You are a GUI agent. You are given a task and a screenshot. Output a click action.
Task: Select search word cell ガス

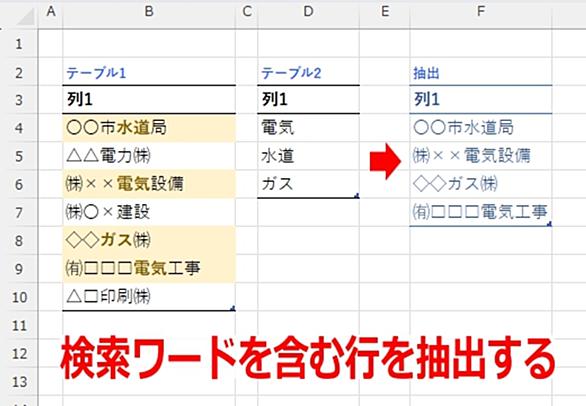[x=308, y=184]
